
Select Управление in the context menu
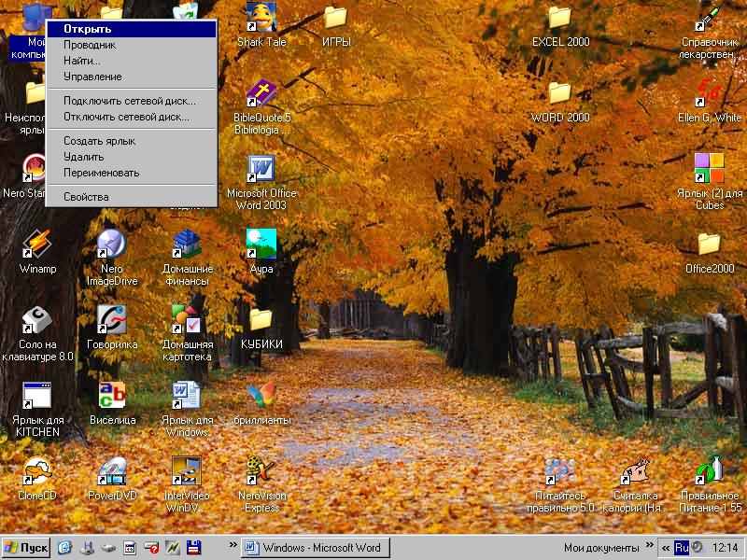132,77
